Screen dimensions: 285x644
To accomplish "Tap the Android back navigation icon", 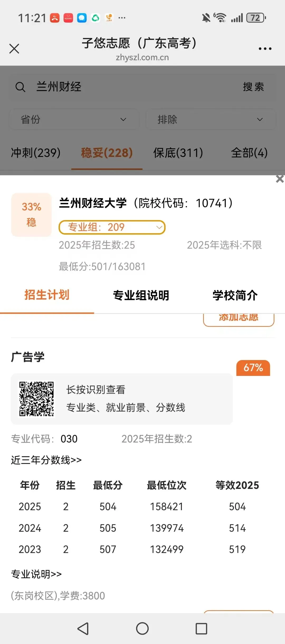I will (x=83, y=628).
